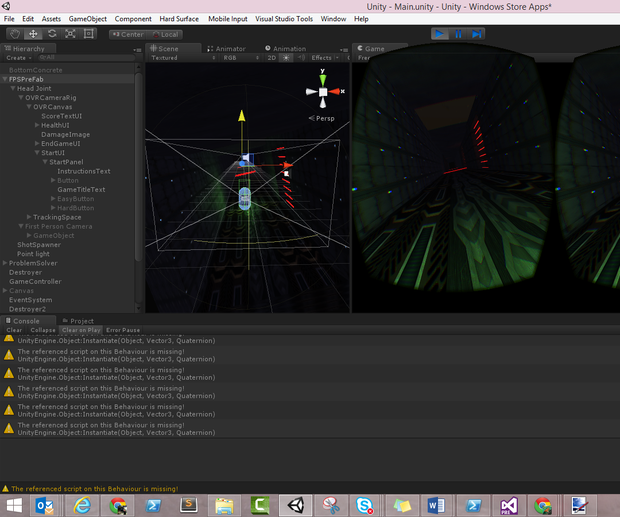Open the GameObject menu
This screenshot has height=517, width=620.
coord(87,19)
